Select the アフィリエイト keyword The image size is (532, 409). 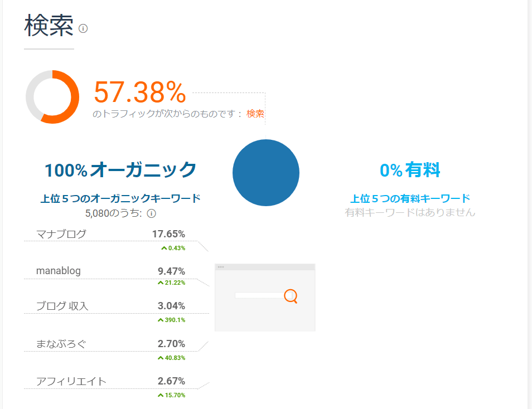(71, 381)
